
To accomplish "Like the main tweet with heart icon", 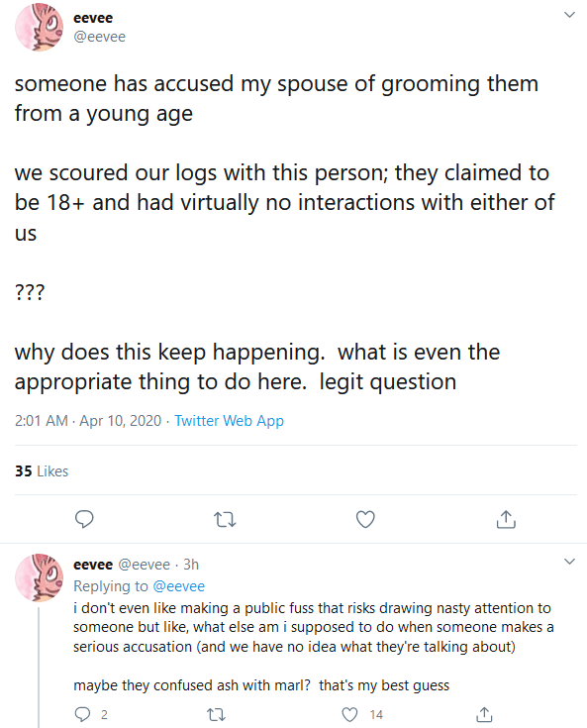I will click(x=365, y=519).
